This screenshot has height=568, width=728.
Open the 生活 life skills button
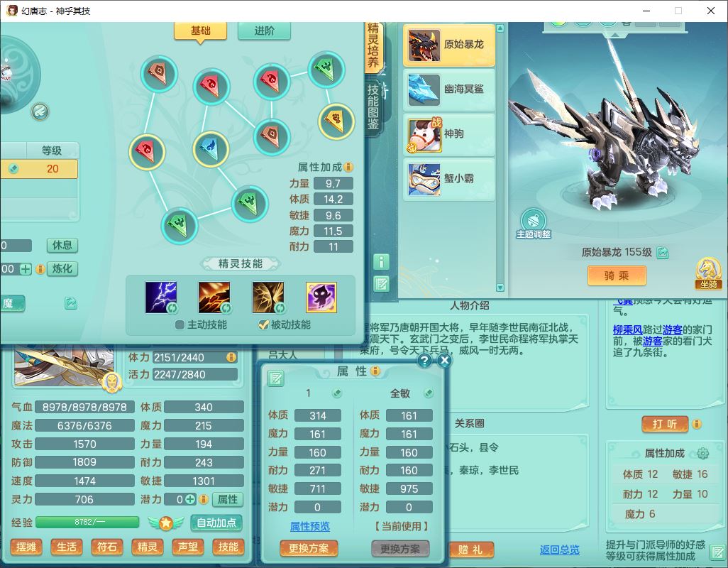tap(67, 547)
